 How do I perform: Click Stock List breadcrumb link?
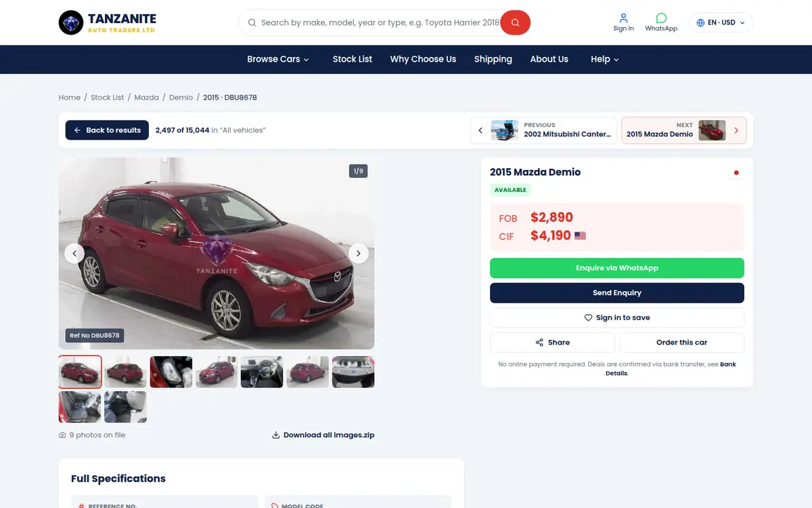click(x=108, y=98)
